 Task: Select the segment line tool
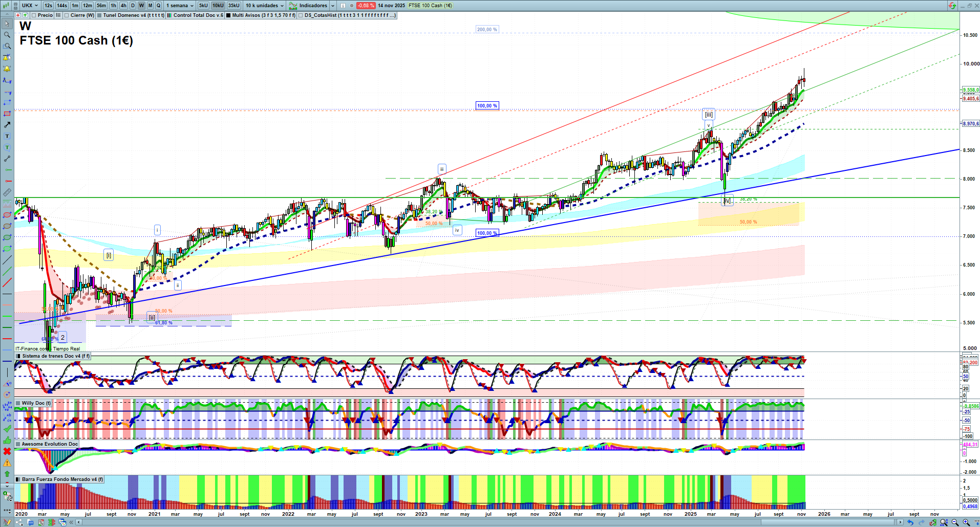(7, 159)
